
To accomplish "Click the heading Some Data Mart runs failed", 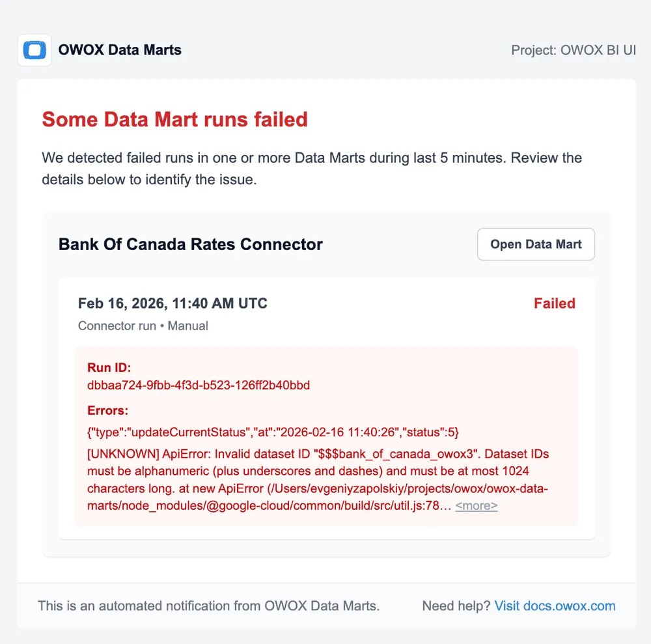I will [x=174, y=119].
